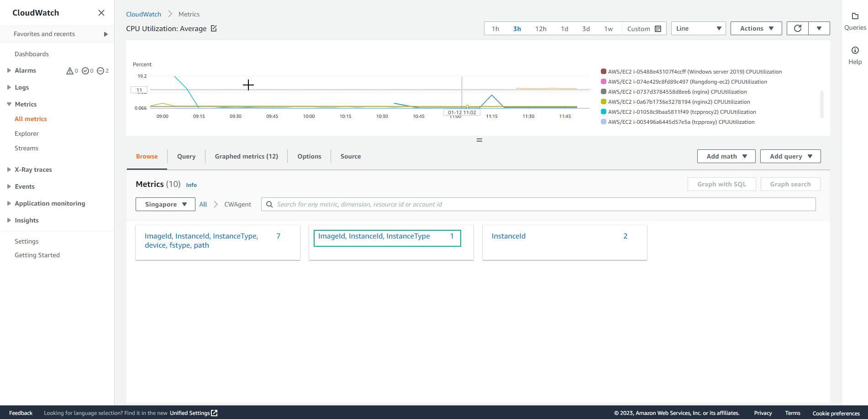Image resolution: width=868 pixels, height=419 pixels.
Task: Expand the Events section
Action: (x=9, y=186)
